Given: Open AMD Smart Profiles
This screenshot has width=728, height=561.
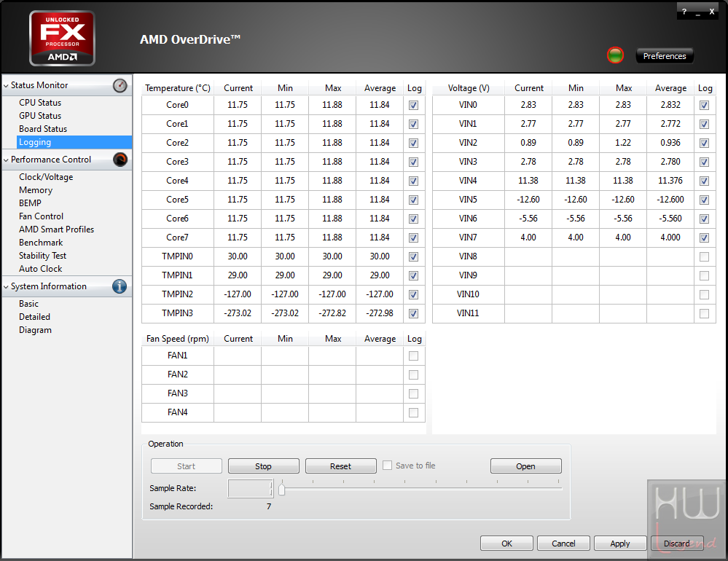Looking at the screenshot, I should click(56, 229).
